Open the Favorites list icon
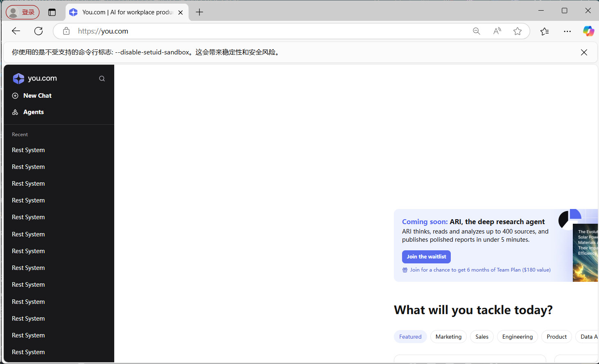Image resolution: width=599 pixels, height=364 pixels. 545,31
